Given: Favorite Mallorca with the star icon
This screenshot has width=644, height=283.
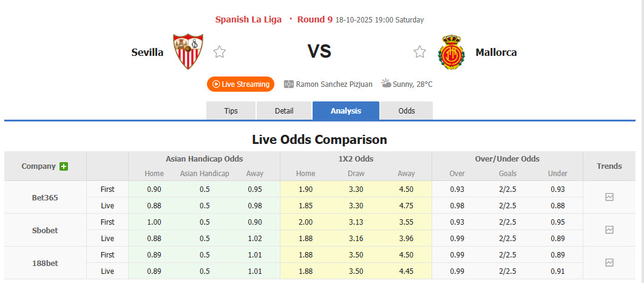Looking at the screenshot, I should tap(419, 52).
